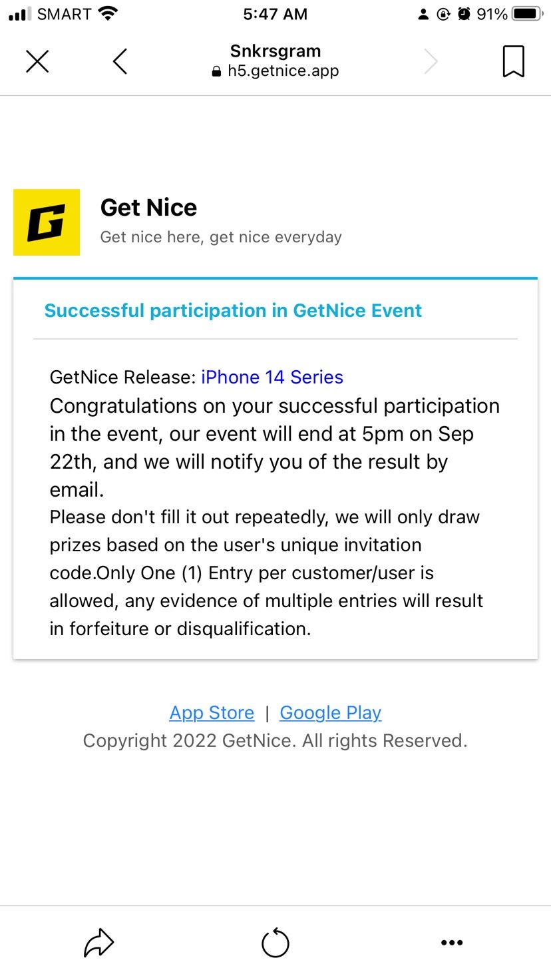Tap the Copyright 2022 GetNice footer text
The image size is (551, 980).
point(275,740)
